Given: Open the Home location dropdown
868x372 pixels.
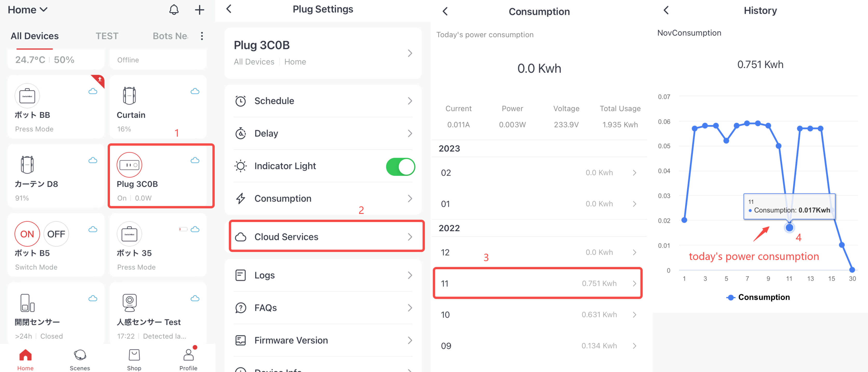Looking at the screenshot, I should 28,10.
